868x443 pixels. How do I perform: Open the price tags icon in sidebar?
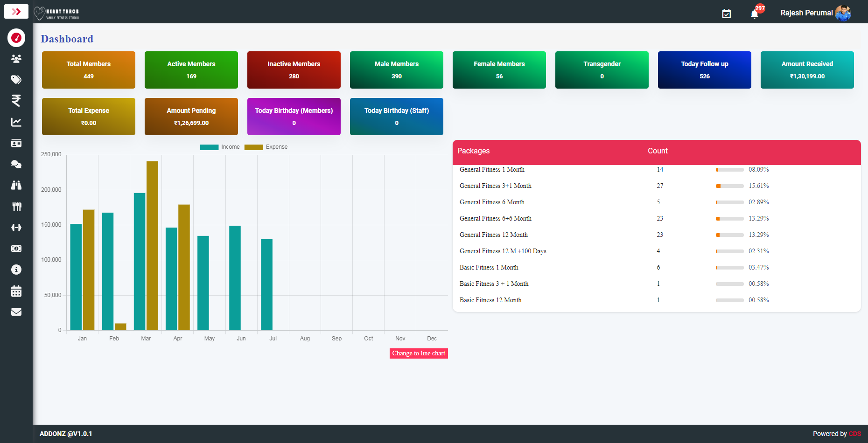pyautogui.click(x=16, y=80)
